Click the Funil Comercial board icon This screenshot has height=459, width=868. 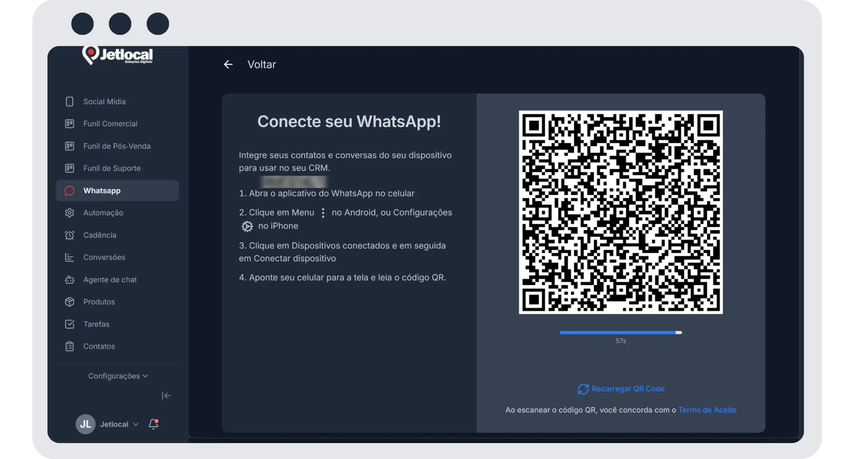click(70, 124)
